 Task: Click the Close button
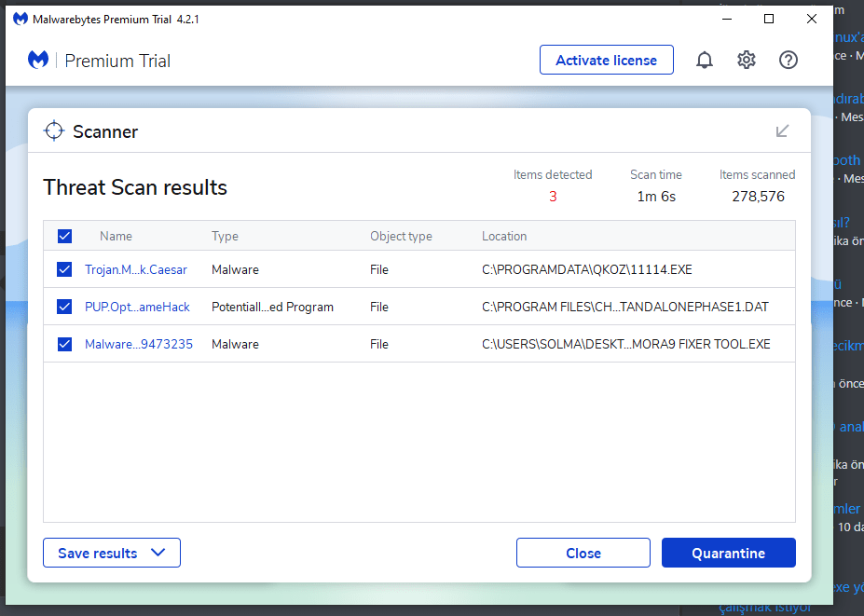[x=583, y=553]
